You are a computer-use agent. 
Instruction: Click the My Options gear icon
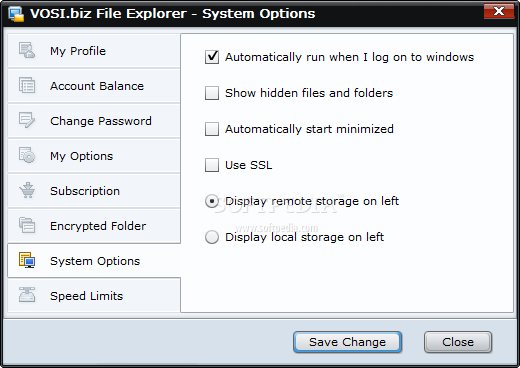click(x=27, y=155)
